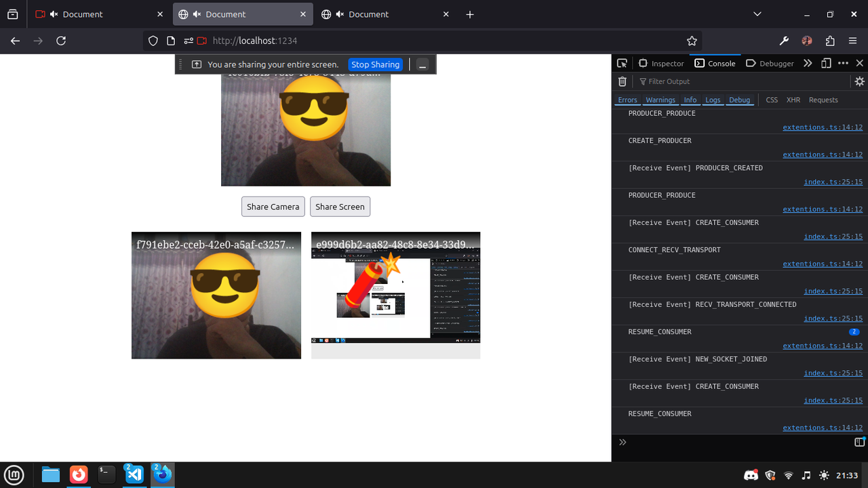Open Wi-Fi network tray icon

click(789, 475)
